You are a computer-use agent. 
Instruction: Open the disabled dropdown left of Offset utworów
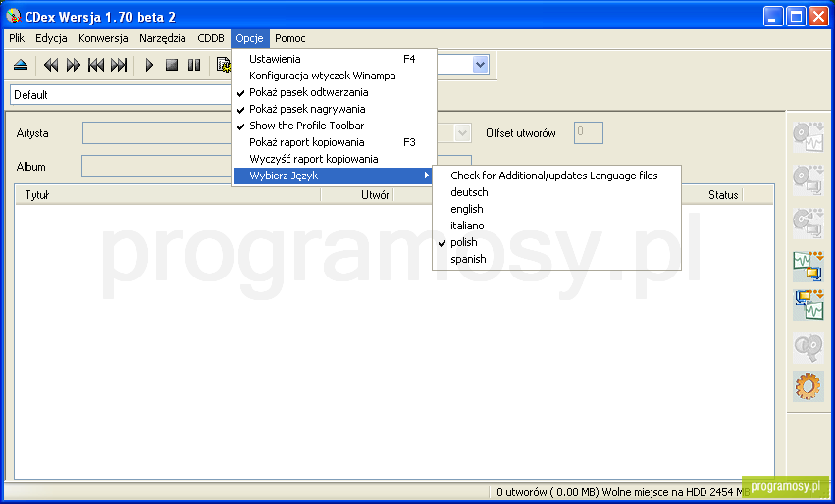pyautogui.click(x=463, y=133)
